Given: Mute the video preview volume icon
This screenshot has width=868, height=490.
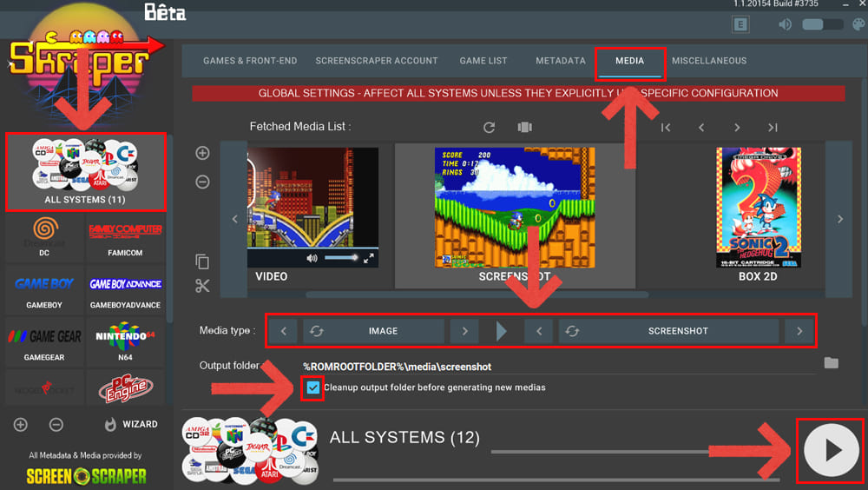Looking at the screenshot, I should tap(312, 258).
